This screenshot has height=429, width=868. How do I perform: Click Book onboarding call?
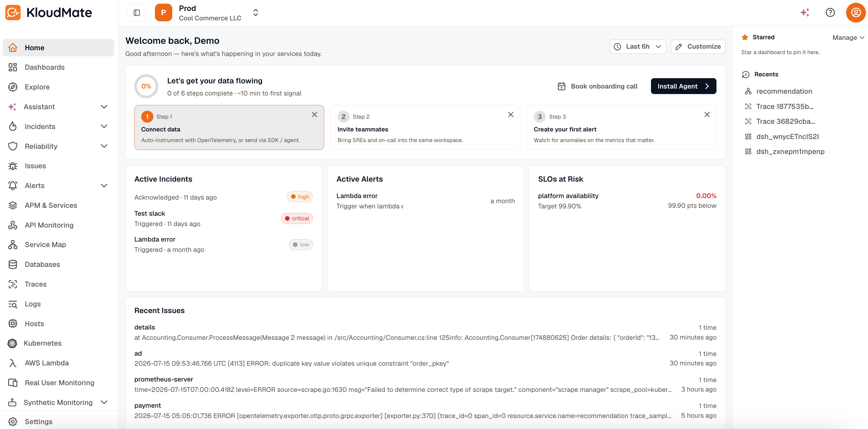tap(597, 86)
